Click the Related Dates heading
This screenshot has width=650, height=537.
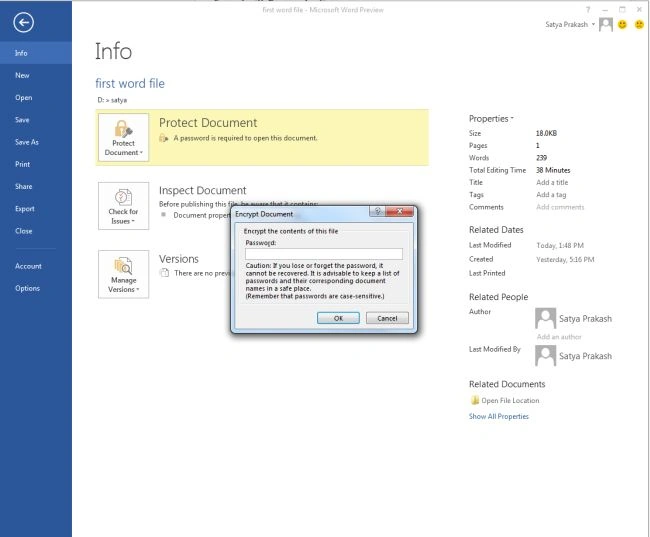click(496, 230)
